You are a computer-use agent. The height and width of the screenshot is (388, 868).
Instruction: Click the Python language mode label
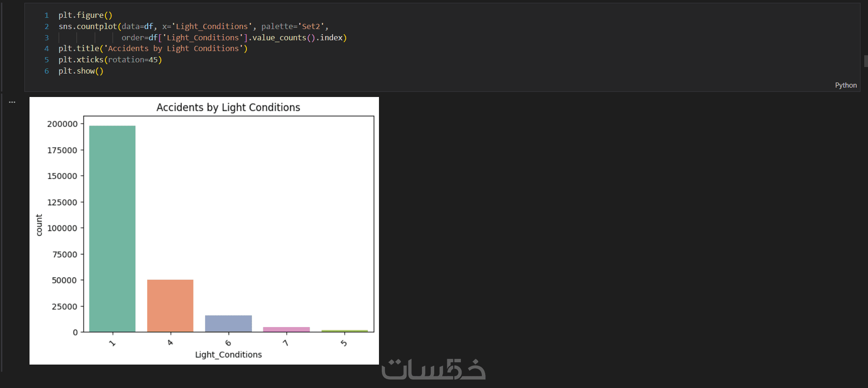pyautogui.click(x=846, y=85)
